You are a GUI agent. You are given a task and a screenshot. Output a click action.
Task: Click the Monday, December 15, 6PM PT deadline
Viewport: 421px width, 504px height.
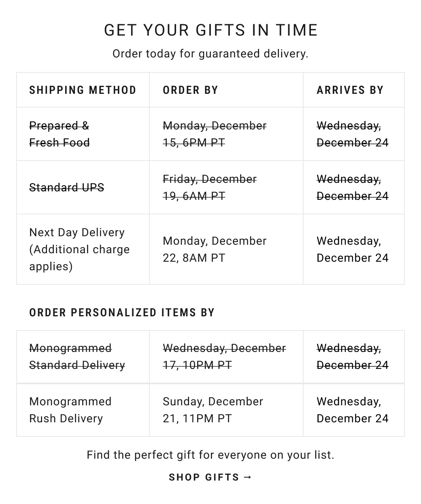tap(215, 134)
